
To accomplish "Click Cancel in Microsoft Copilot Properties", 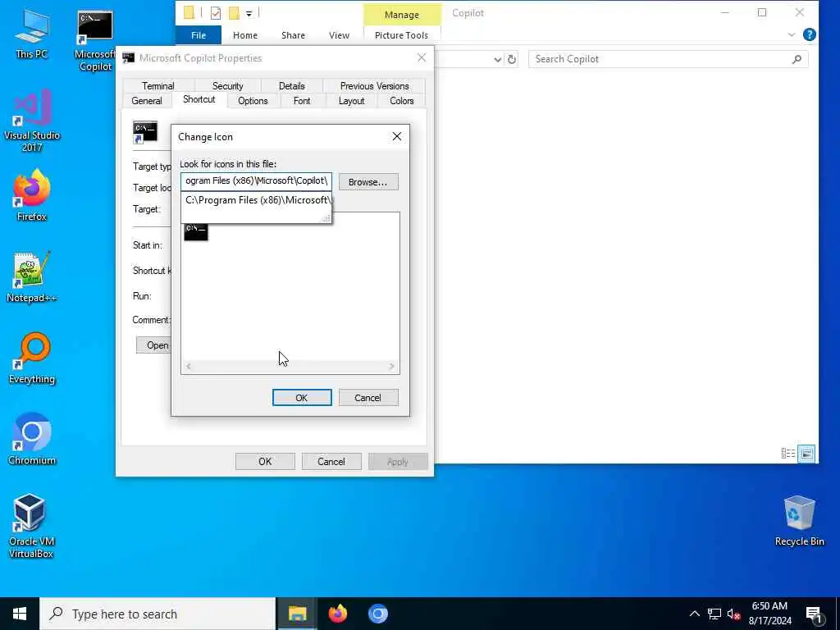I will coord(331,461).
